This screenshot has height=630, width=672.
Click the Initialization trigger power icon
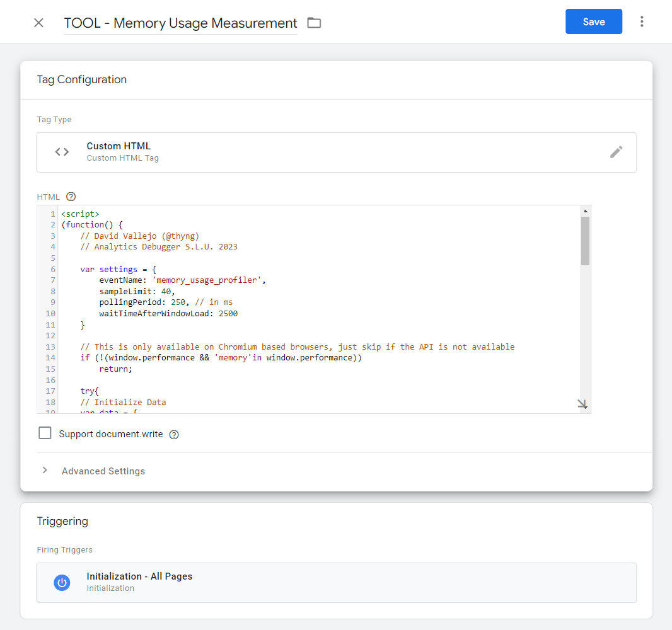click(x=62, y=583)
